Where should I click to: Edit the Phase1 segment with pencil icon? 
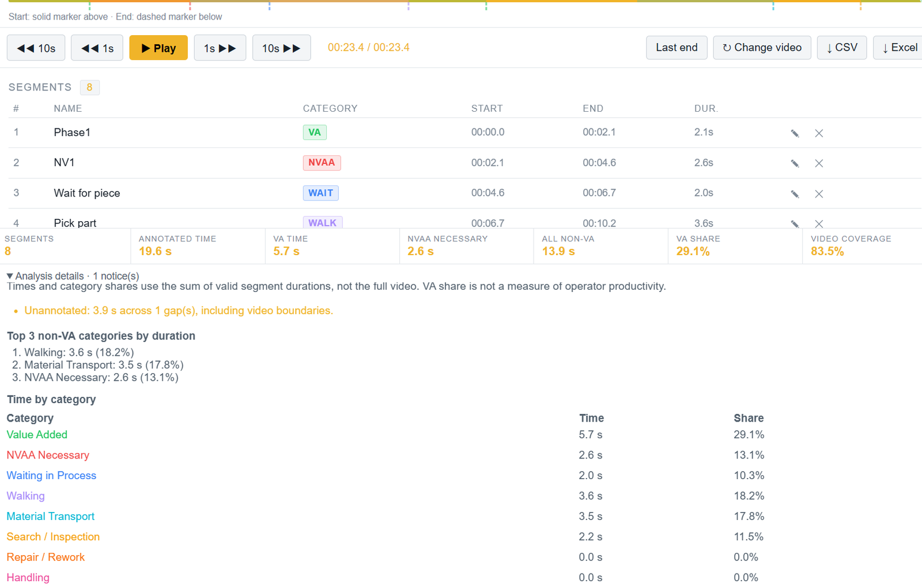pyautogui.click(x=795, y=133)
